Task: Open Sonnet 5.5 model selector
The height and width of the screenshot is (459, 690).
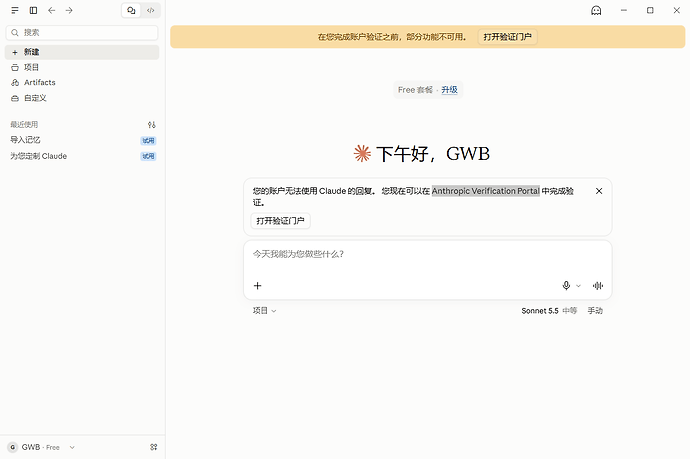Action: tap(549, 311)
